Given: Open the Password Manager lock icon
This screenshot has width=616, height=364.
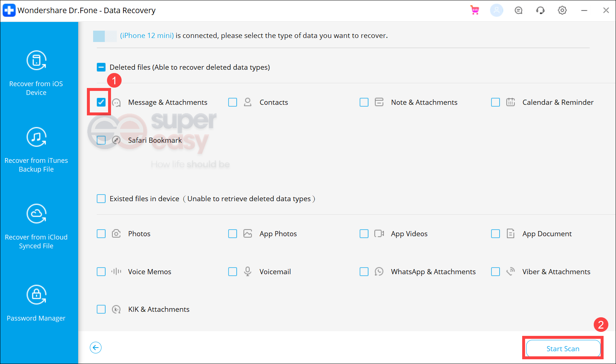Looking at the screenshot, I should pos(36,294).
